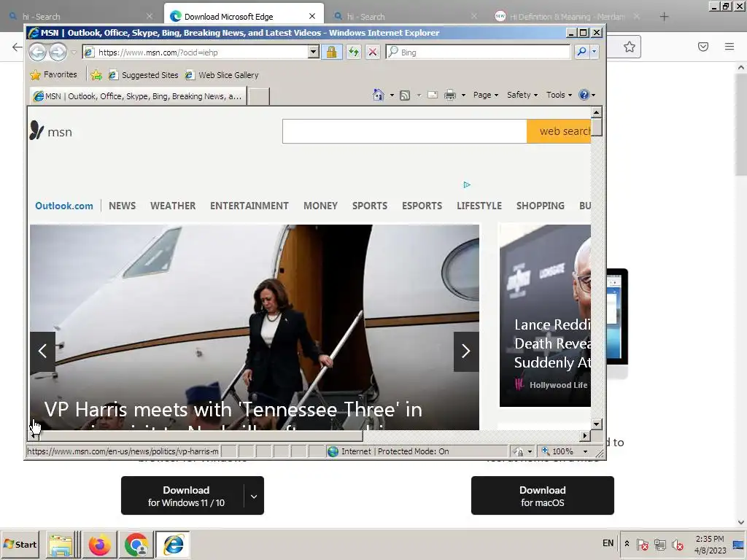Select the MSN tab in Internet Explorer

point(138,96)
